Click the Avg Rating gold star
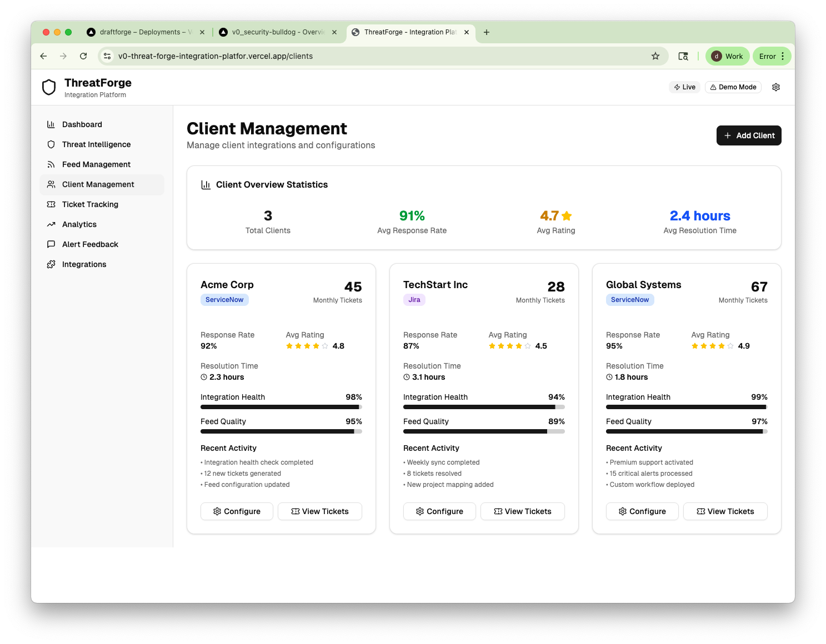The image size is (826, 644). (567, 216)
